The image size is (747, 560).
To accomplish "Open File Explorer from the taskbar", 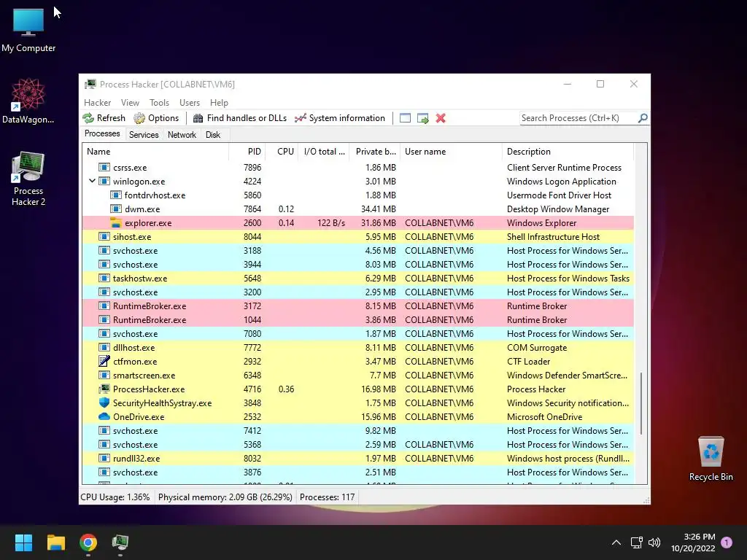I will (55, 542).
